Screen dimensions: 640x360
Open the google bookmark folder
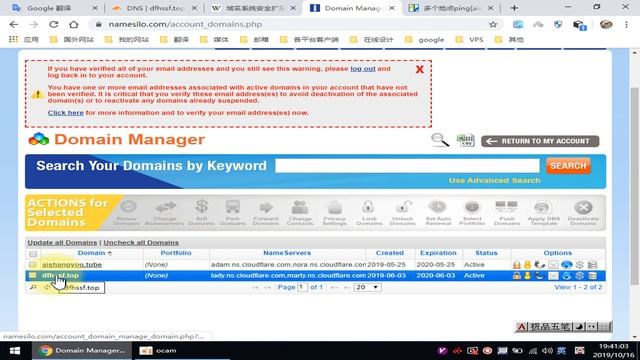pyautogui.click(x=424, y=40)
